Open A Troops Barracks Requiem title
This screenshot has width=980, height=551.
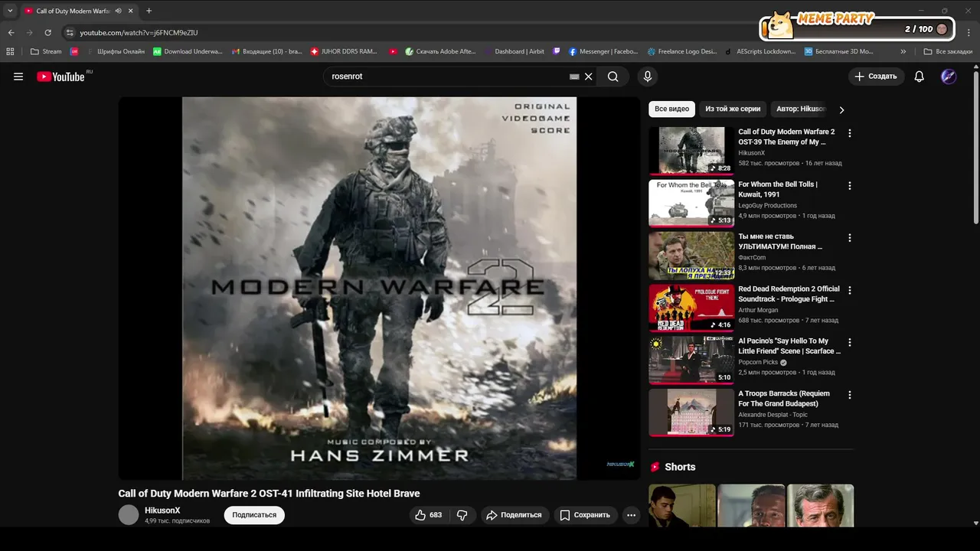(x=783, y=399)
